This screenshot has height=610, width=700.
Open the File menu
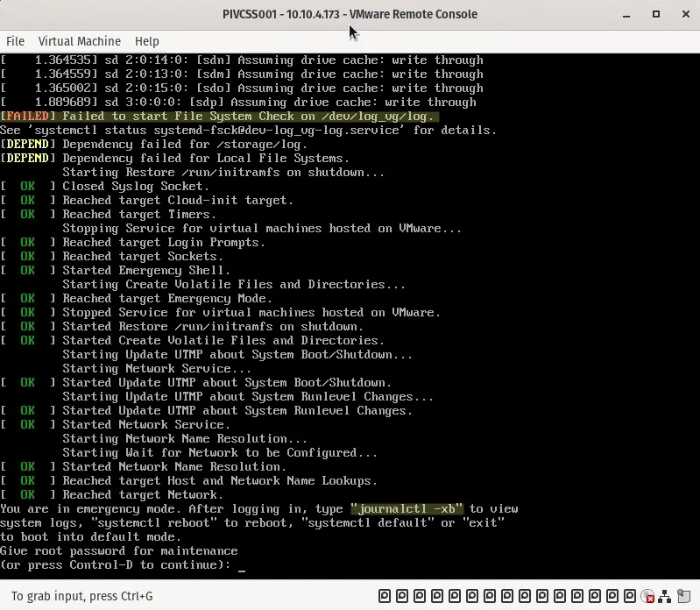click(15, 41)
